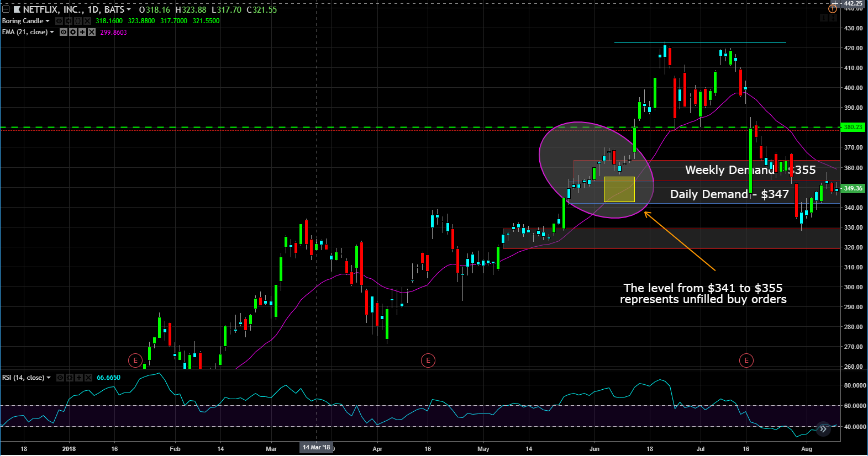The image size is (868, 456).
Task: Add indicator on RSI with plus icon
Action: 79,378
